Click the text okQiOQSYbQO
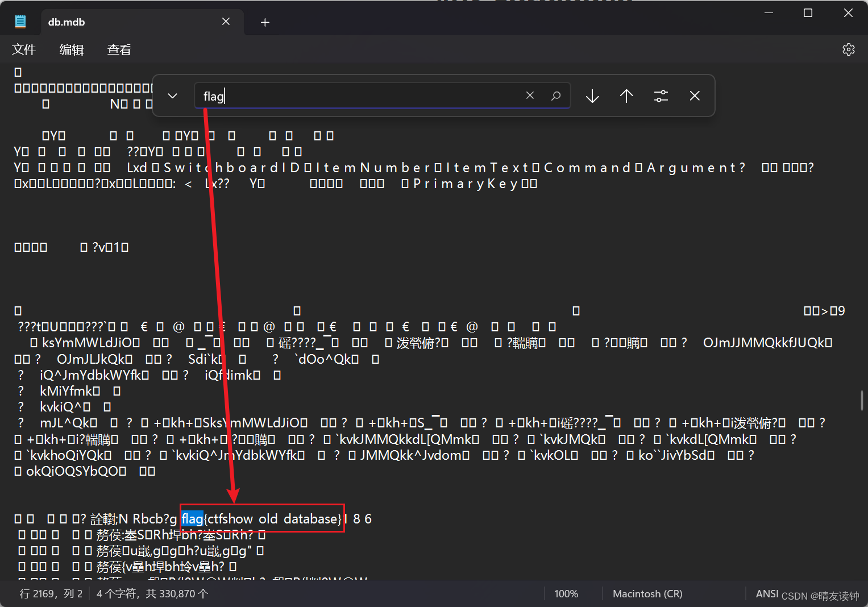 tap(72, 471)
